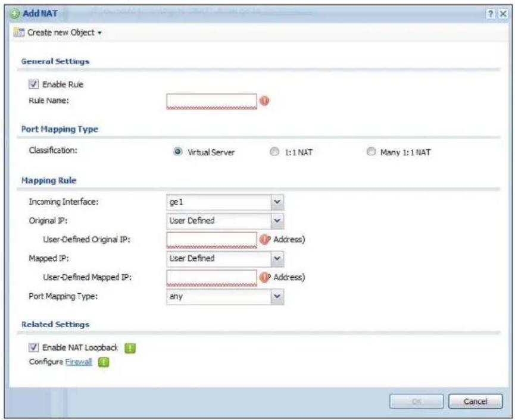Focus the User-Defined Mapped IP field

pyautogui.click(x=211, y=278)
